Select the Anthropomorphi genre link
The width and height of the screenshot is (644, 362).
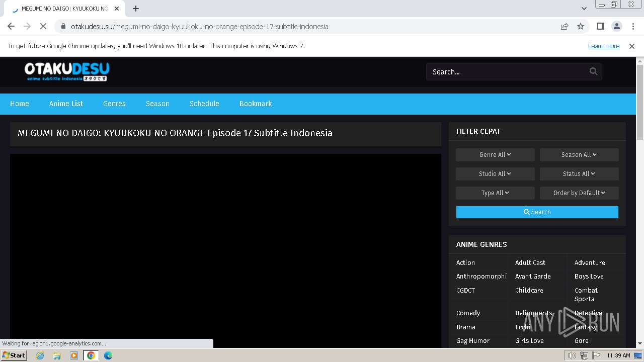[x=481, y=277]
